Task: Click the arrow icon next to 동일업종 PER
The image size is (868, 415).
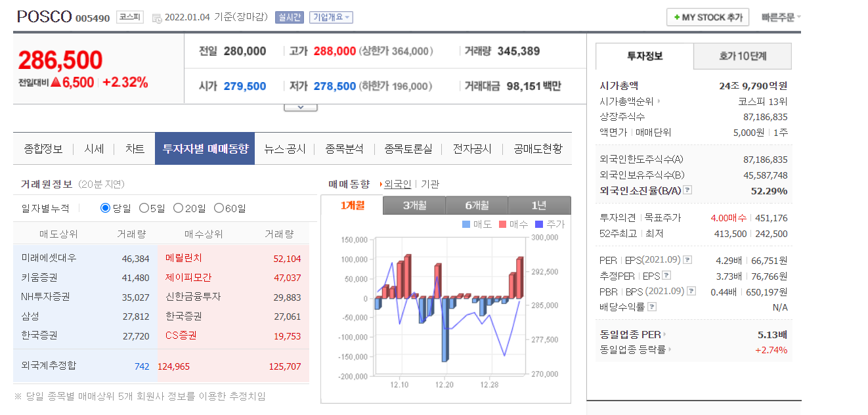Action: 664,334
